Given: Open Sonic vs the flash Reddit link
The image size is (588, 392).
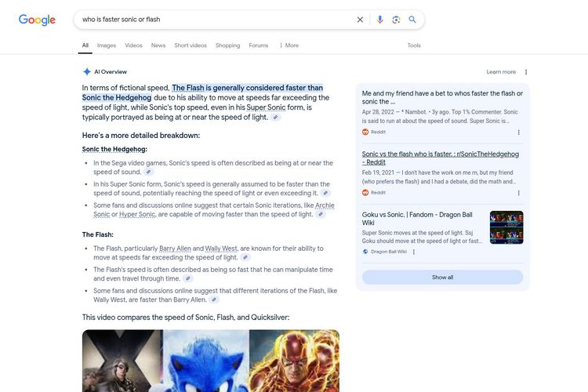Looking at the screenshot, I should (x=440, y=158).
